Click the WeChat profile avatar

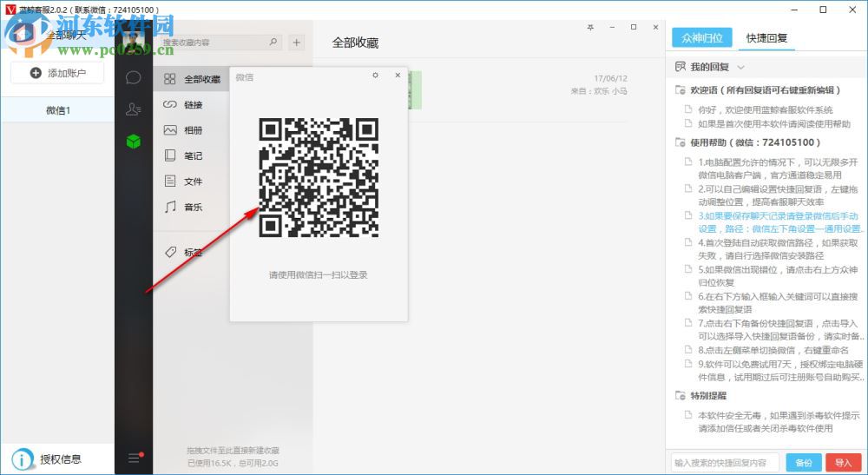(134, 41)
